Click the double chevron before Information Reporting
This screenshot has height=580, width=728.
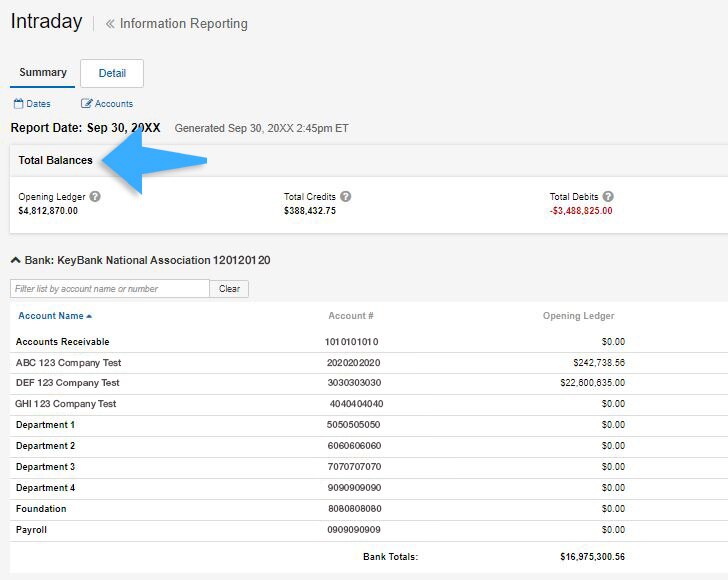pyautogui.click(x=110, y=24)
